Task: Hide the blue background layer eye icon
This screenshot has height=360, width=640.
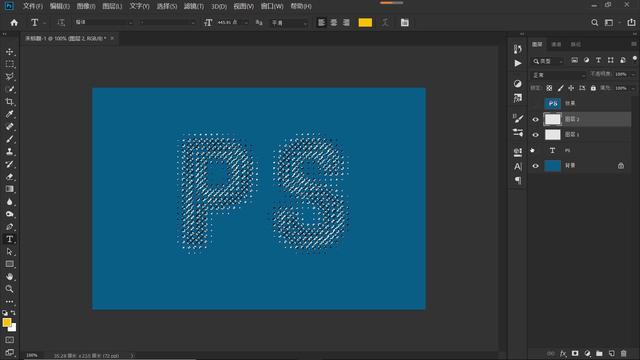Action: 535,166
